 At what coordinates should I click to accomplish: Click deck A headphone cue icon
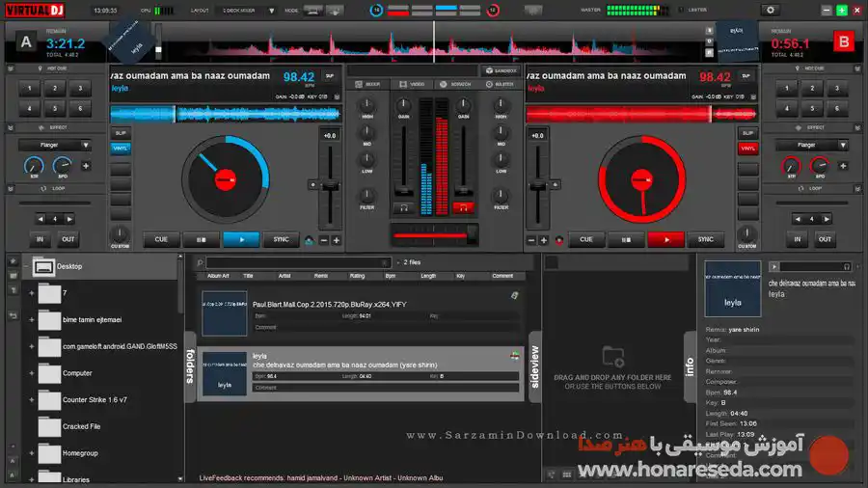[404, 208]
